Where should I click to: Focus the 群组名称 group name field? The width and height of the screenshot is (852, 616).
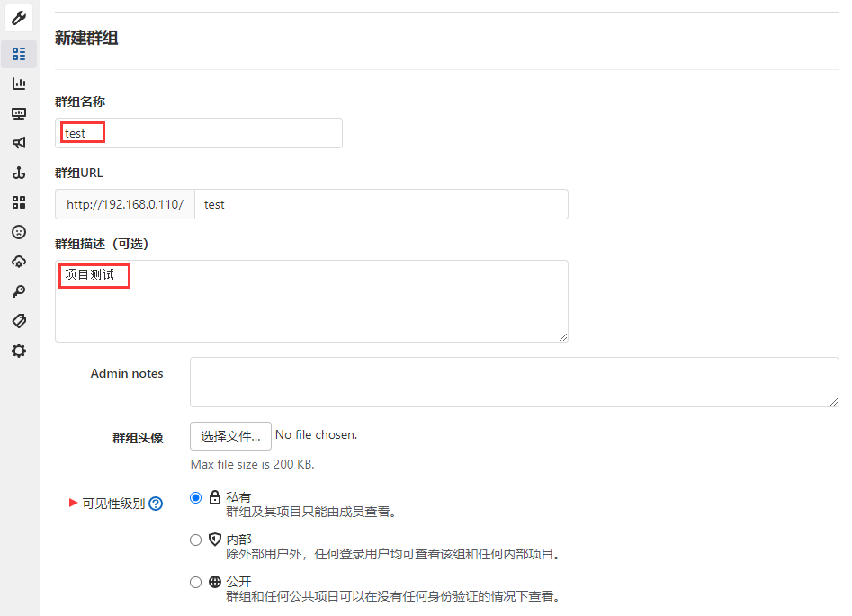[x=199, y=133]
